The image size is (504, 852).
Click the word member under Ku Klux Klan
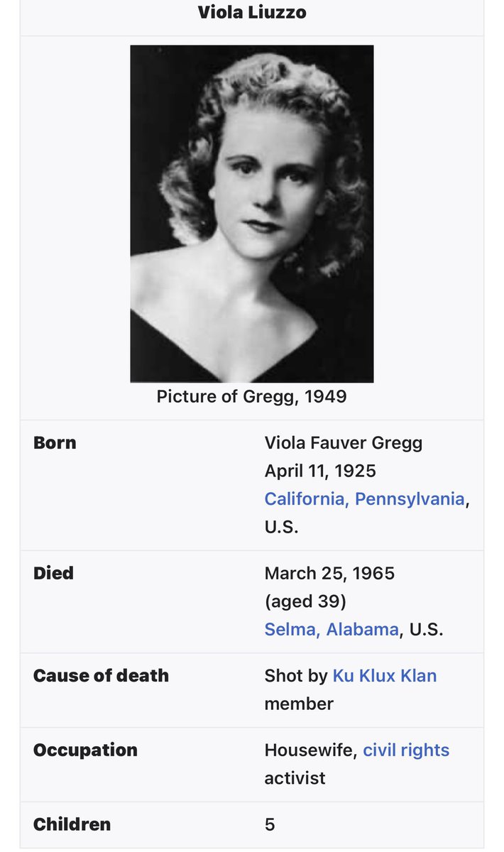point(299,704)
